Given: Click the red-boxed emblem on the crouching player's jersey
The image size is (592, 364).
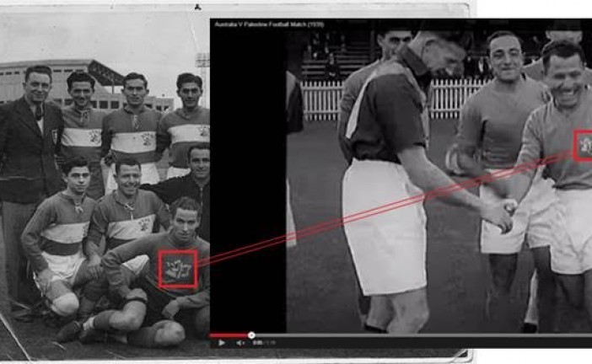Looking at the screenshot, I should pos(178,269).
